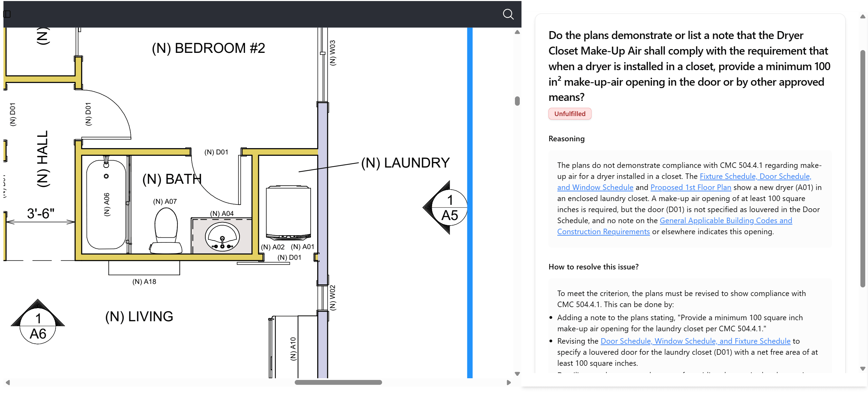Viewport: 868px width, 400px height.
Task: Click the (N) HALL label
Action: click(43, 159)
